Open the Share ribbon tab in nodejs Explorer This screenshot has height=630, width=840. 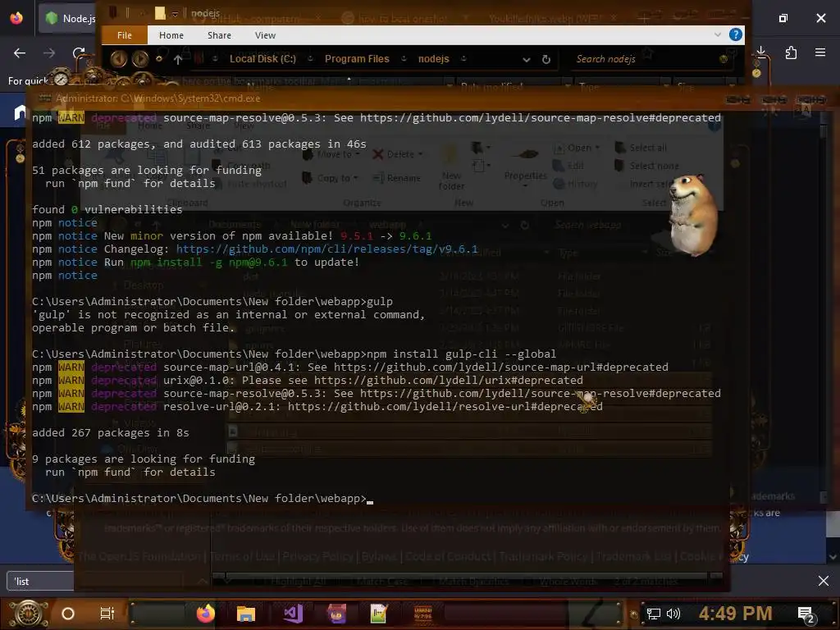pos(219,35)
